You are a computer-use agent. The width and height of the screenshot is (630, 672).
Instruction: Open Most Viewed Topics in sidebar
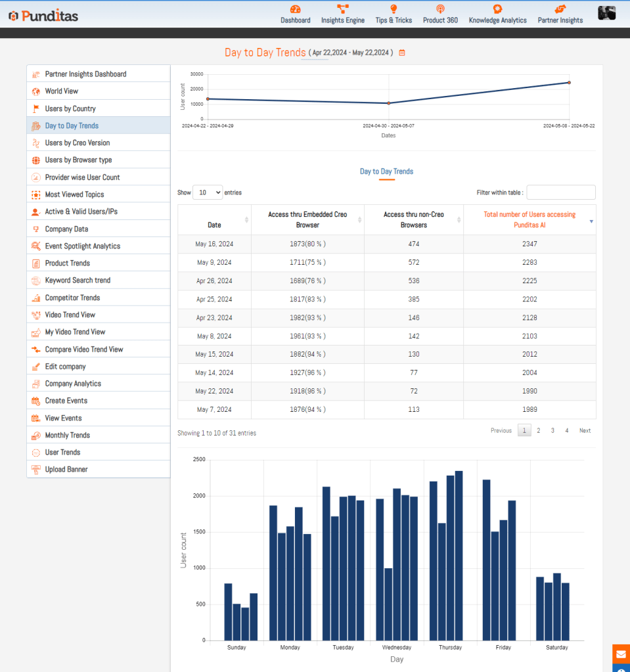point(74,194)
